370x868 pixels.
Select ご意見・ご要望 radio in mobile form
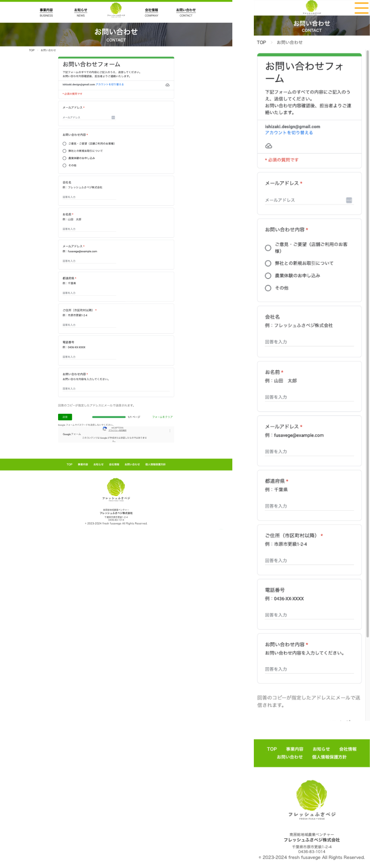click(x=268, y=248)
